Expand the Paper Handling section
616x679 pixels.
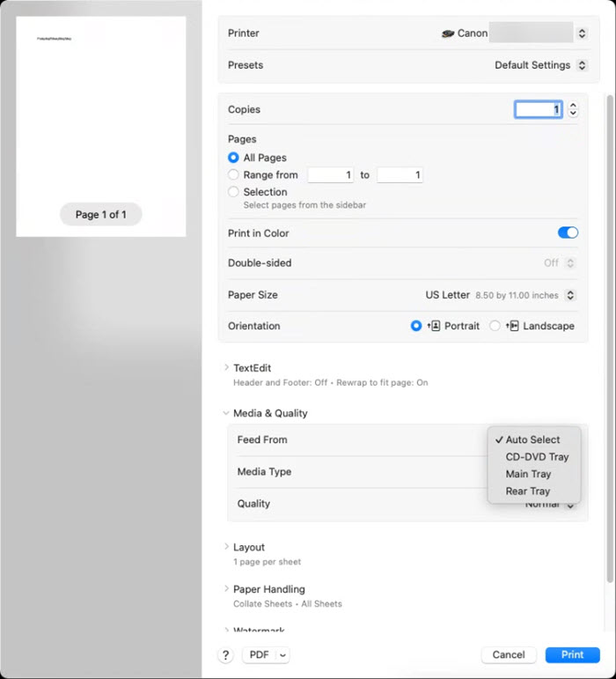click(226, 589)
